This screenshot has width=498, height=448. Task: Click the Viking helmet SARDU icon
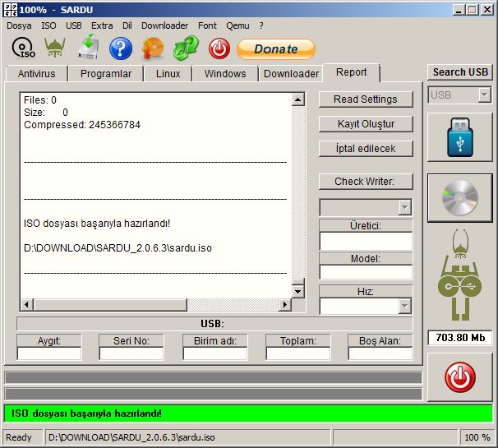(x=55, y=48)
